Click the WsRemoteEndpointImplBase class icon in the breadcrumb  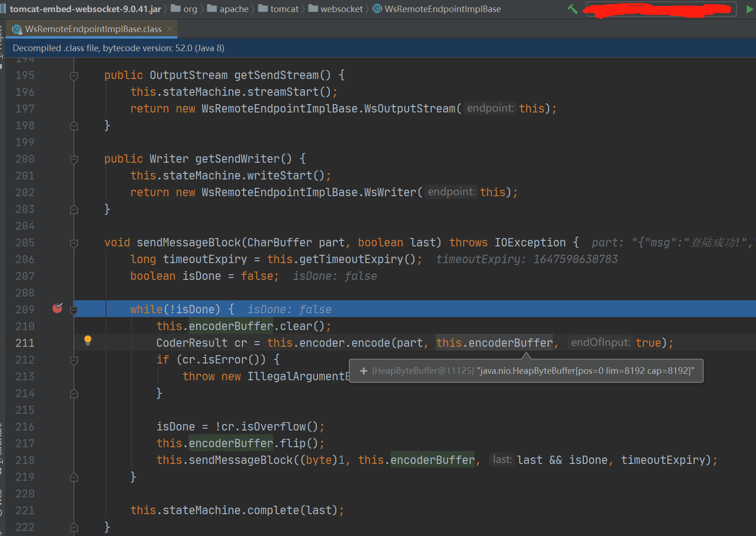377,8
